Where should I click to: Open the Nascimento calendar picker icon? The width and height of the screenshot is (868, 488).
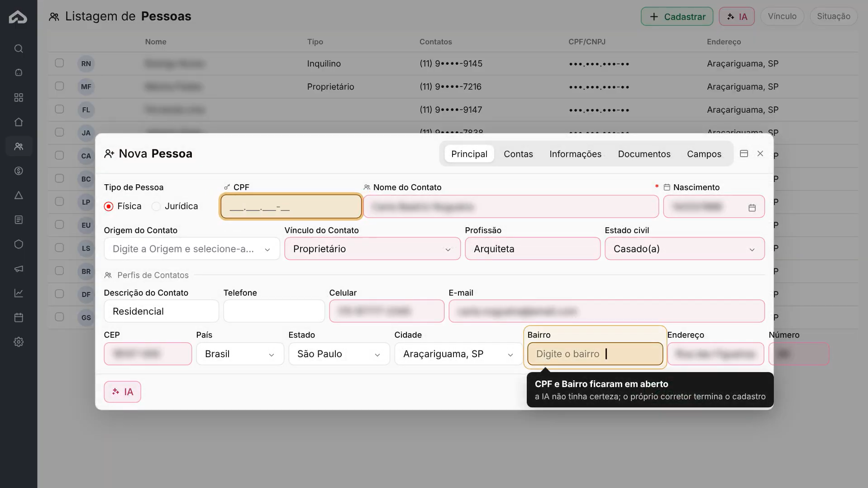pos(752,207)
